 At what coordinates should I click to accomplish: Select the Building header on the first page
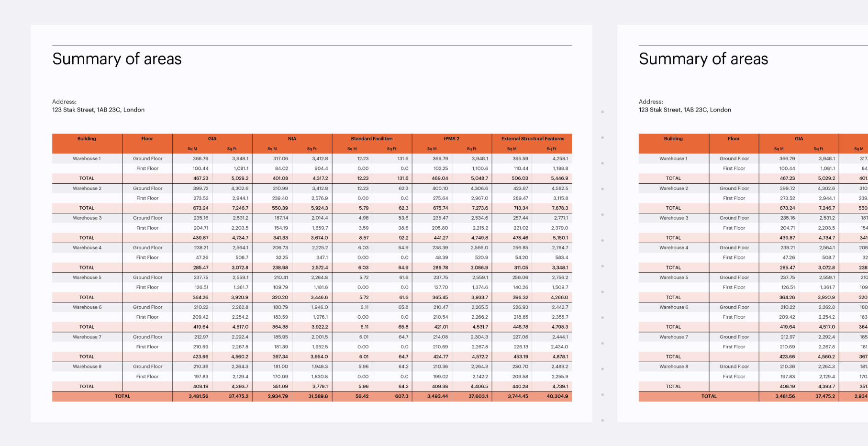[x=87, y=139]
